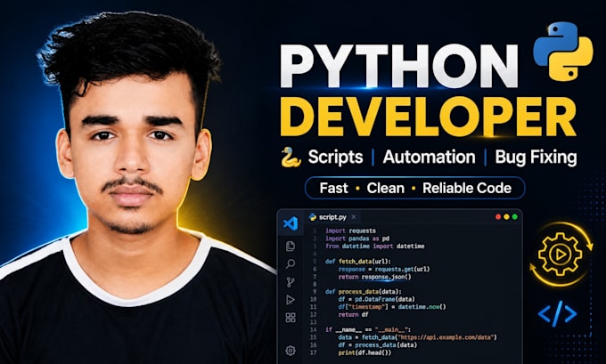The width and height of the screenshot is (606, 364).
Task: Click the "Fast • Clean • Reliable Code" pill
Action: 414,188
